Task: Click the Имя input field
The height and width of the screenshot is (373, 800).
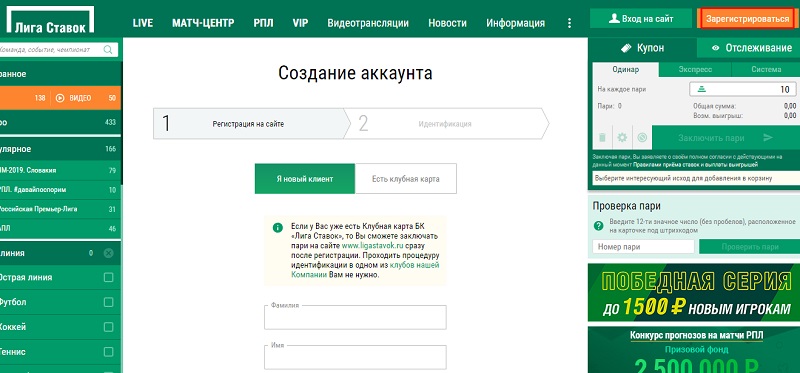Action: (x=355, y=357)
